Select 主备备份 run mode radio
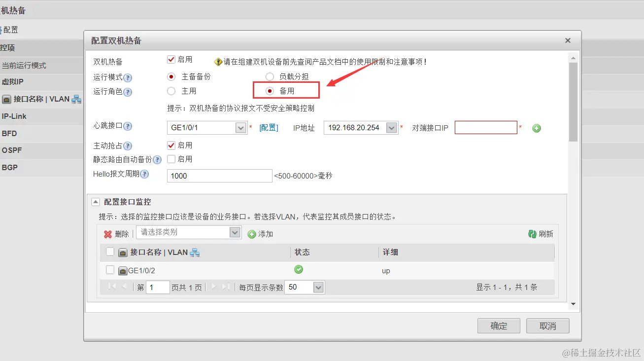The image size is (644, 361). click(x=171, y=76)
